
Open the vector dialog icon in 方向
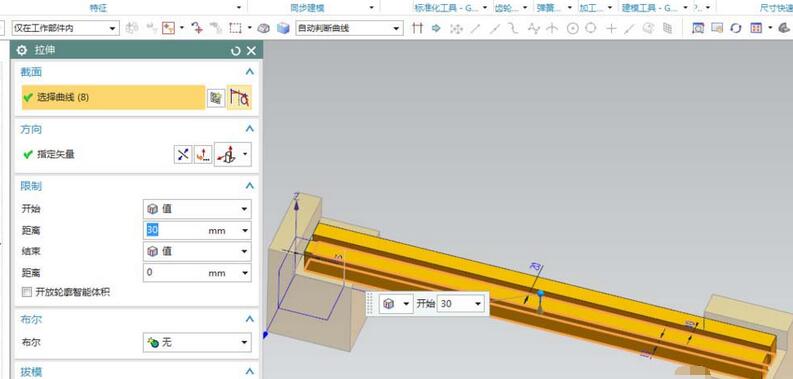203,154
